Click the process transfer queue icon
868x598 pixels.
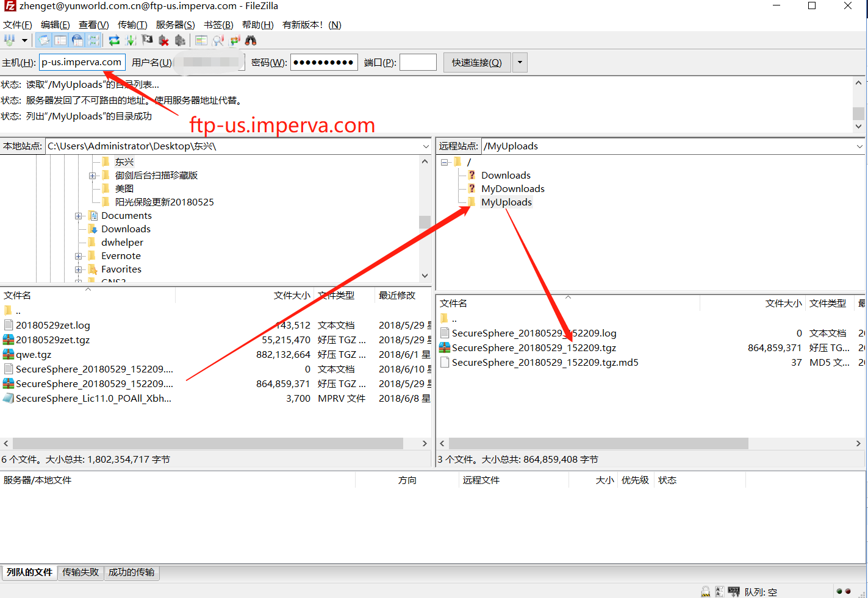(131, 40)
